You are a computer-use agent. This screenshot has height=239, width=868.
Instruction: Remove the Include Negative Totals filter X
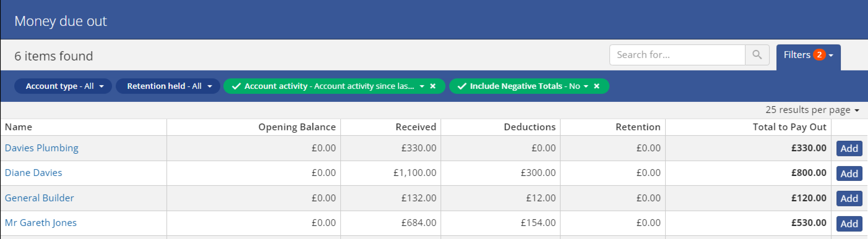click(596, 86)
